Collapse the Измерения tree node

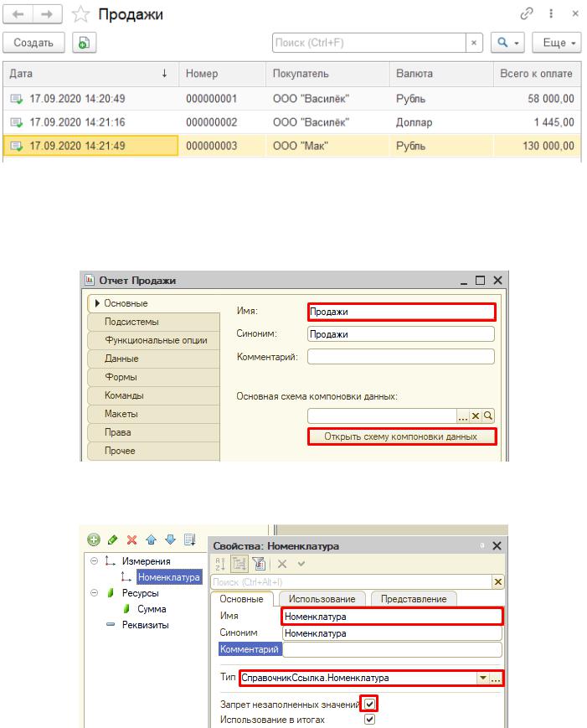[x=94, y=561]
